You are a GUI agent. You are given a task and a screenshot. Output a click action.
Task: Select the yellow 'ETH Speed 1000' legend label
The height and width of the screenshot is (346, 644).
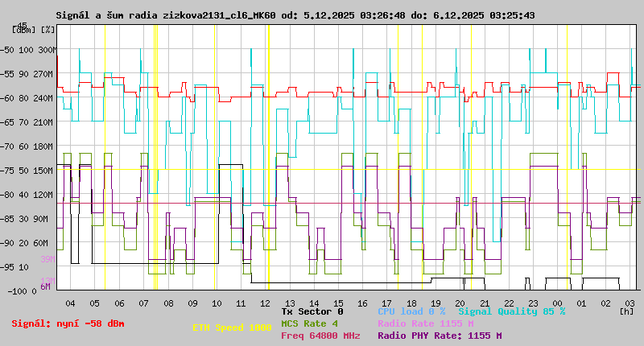232,328
